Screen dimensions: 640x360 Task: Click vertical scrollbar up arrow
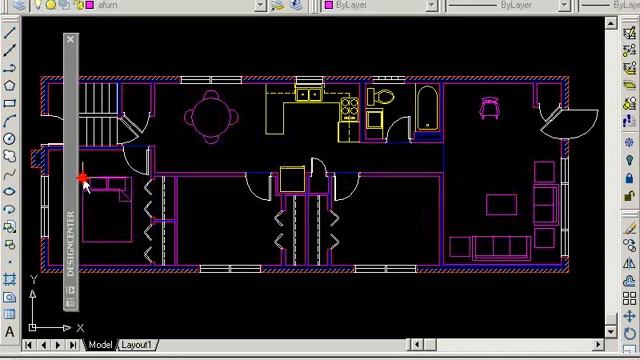(611, 24)
